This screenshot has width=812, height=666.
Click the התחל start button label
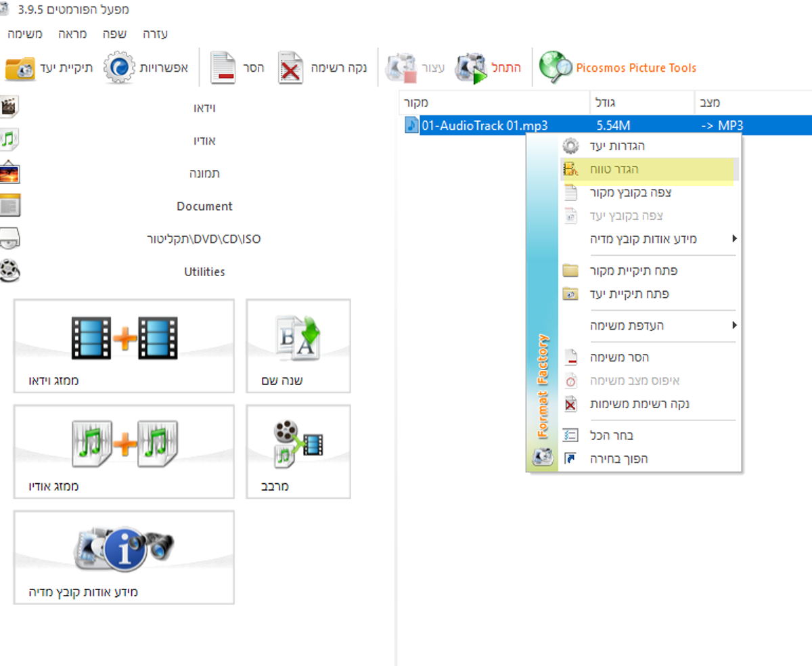[x=507, y=68]
